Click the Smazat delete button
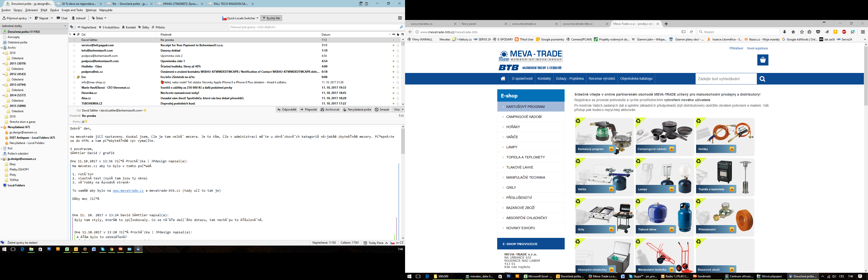Viewport: 868px width, 280px height. tap(382, 110)
